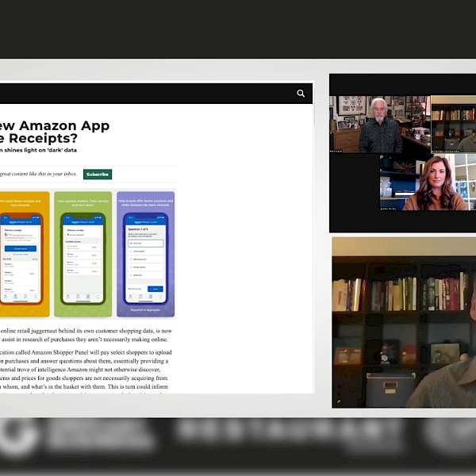Open the purple app screenshot image

click(x=146, y=255)
